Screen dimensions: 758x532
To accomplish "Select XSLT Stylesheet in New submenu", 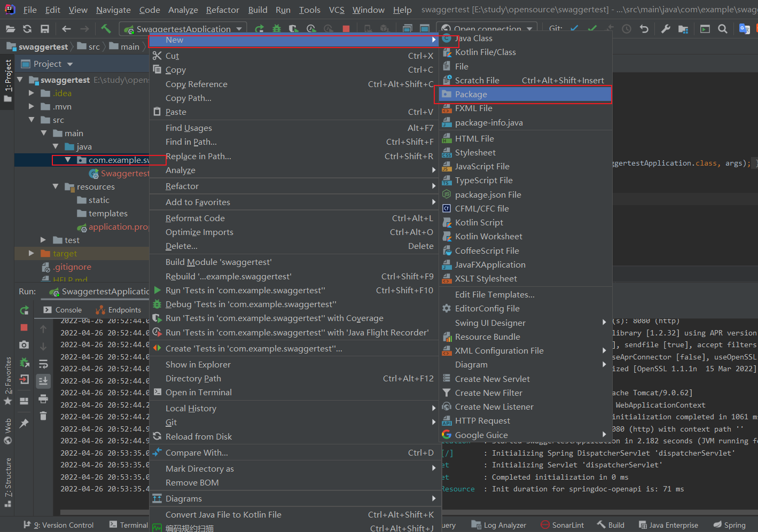I will [x=525, y=278].
